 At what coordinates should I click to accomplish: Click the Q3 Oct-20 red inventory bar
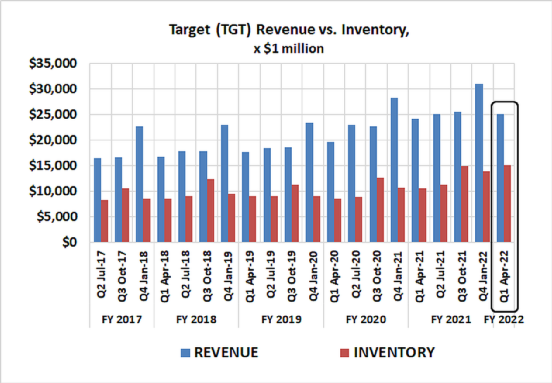[380, 210]
